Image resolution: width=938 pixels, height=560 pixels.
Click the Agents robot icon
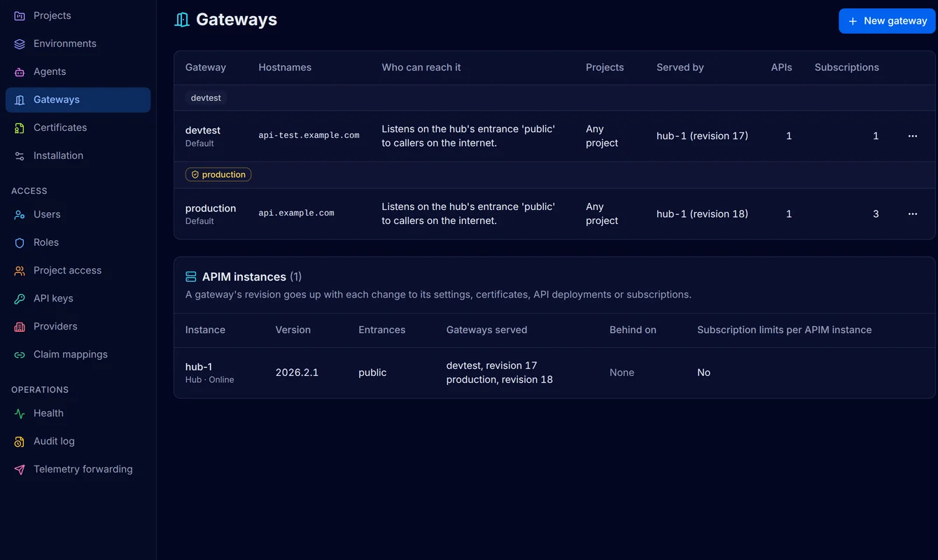(x=20, y=71)
